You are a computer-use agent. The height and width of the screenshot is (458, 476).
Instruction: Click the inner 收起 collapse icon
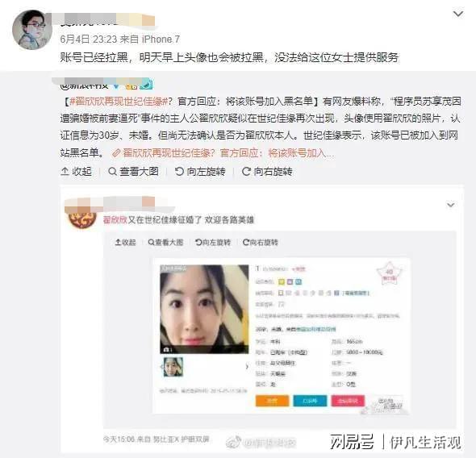[x=119, y=243]
